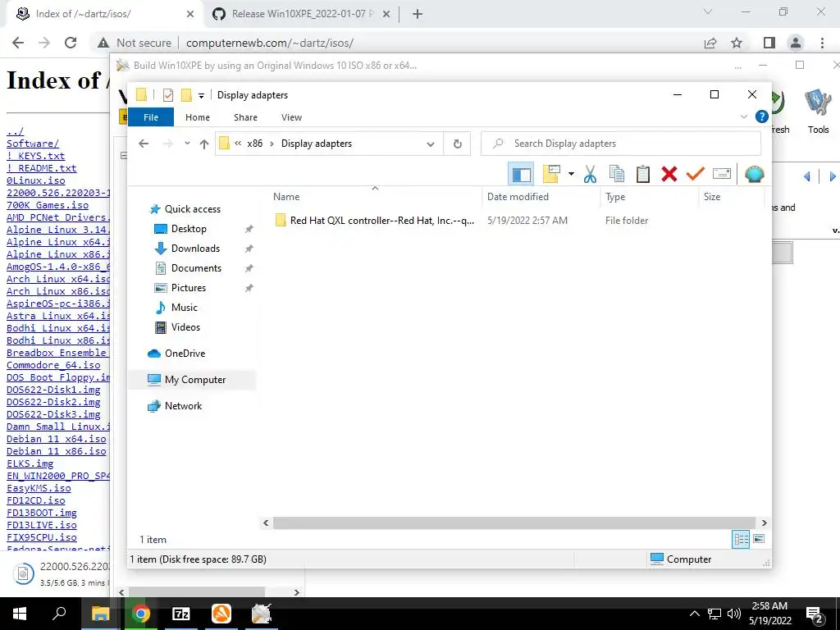Open Downloads in the navigation pane
840x630 pixels.
click(x=195, y=249)
